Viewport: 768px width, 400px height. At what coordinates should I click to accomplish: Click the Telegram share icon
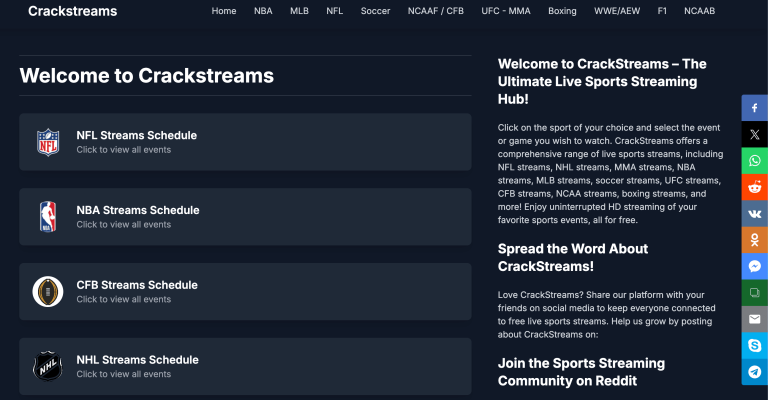(754, 372)
